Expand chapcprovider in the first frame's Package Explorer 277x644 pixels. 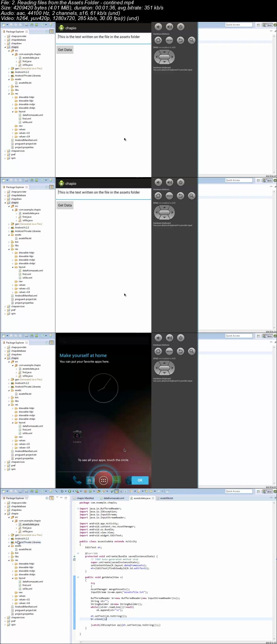point(5,36)
